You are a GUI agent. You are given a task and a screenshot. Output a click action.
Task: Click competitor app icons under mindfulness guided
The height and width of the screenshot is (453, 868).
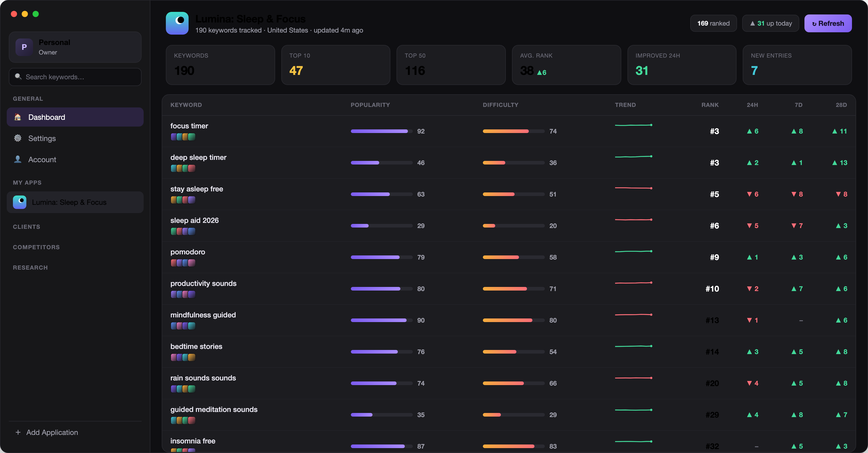tap(183, 326)
